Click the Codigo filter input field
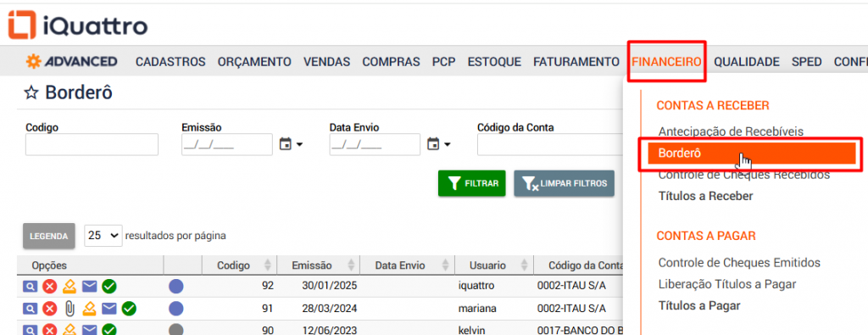 (92, 144)
